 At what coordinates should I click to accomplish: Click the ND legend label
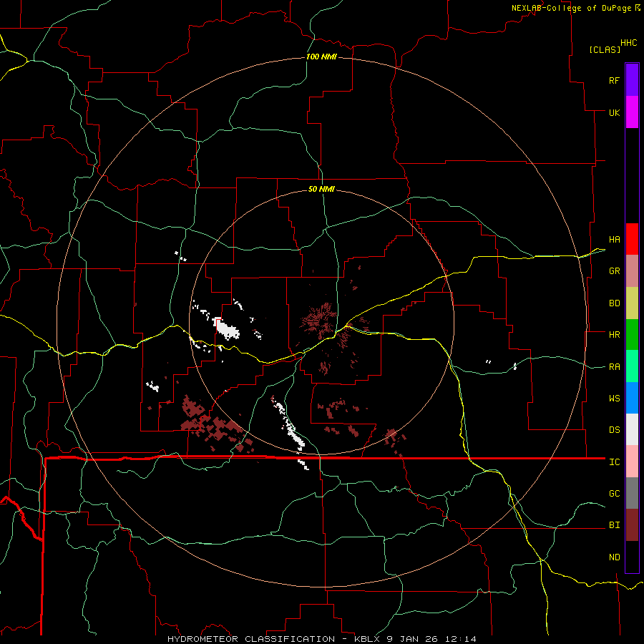click(614, 557)
